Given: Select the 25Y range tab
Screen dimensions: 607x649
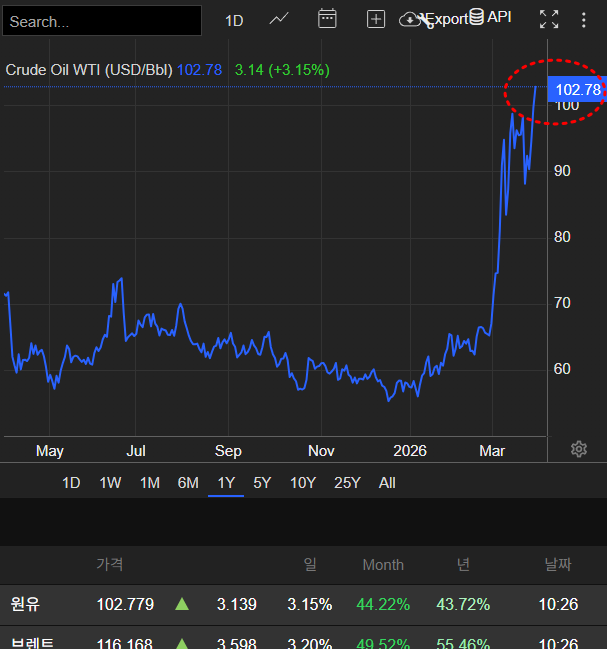Looking at the screenshot, I should pyautogui.click(x=347, y=483).
